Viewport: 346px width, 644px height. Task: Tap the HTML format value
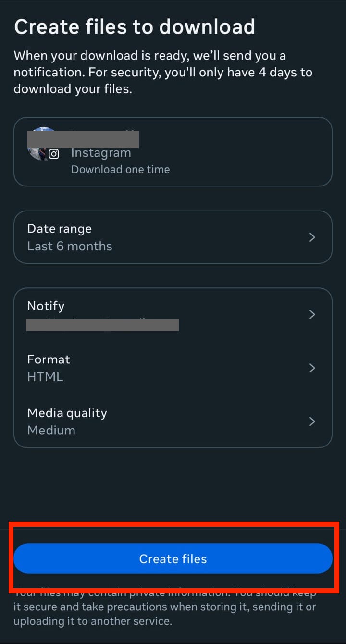tap(45, 377)
